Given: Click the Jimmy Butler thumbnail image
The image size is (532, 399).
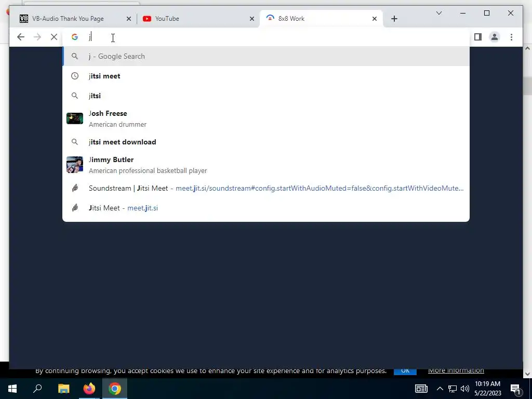Looking at the screenshot, I should click(x=75, y=165).
